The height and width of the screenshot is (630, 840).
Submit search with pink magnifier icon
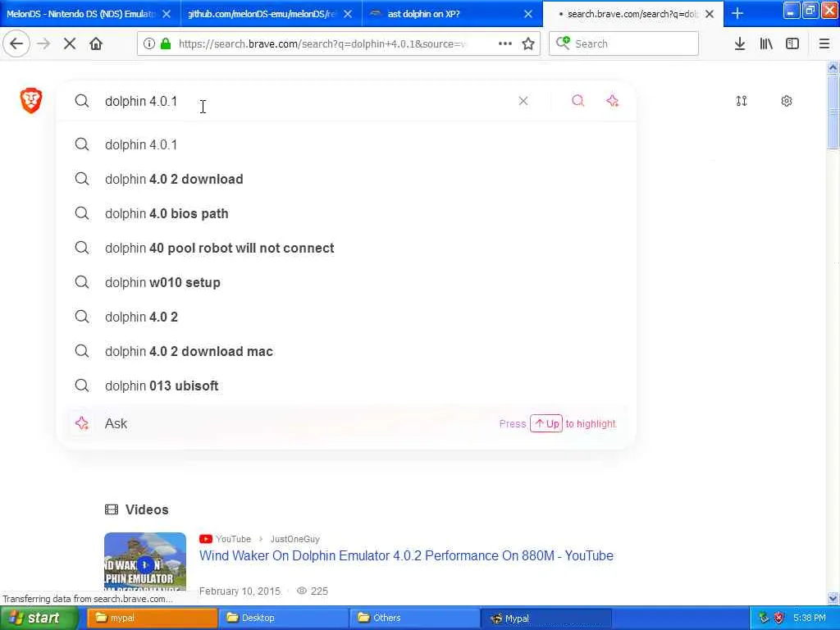[x=577, y=101]
